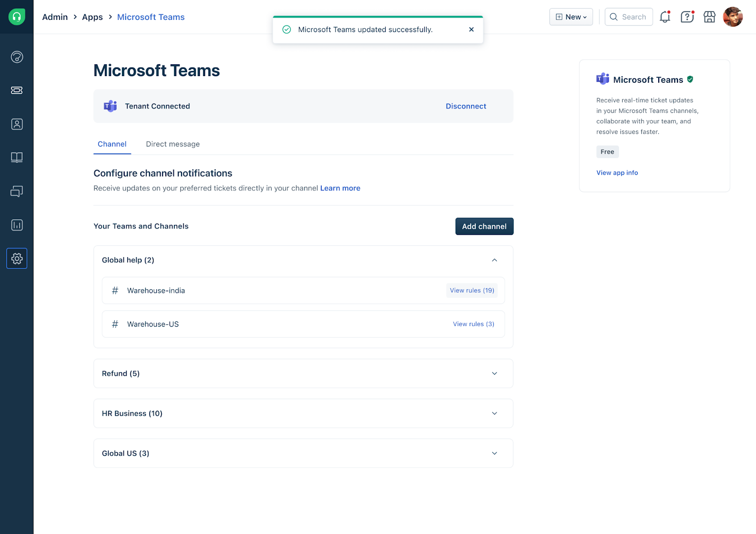Click the green check icon in toast
The image size is (756, 534).
(x=286, y=29)
